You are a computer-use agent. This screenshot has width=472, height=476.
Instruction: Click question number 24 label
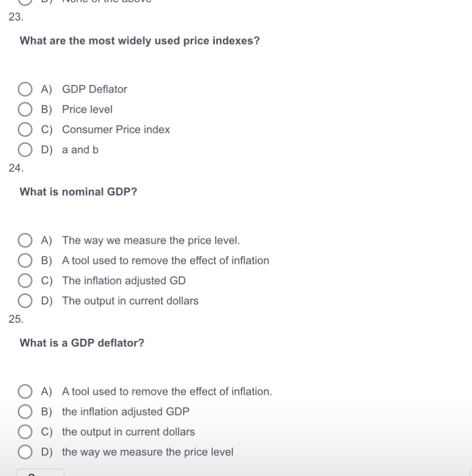pyautogui.click(x=15, y=167)
